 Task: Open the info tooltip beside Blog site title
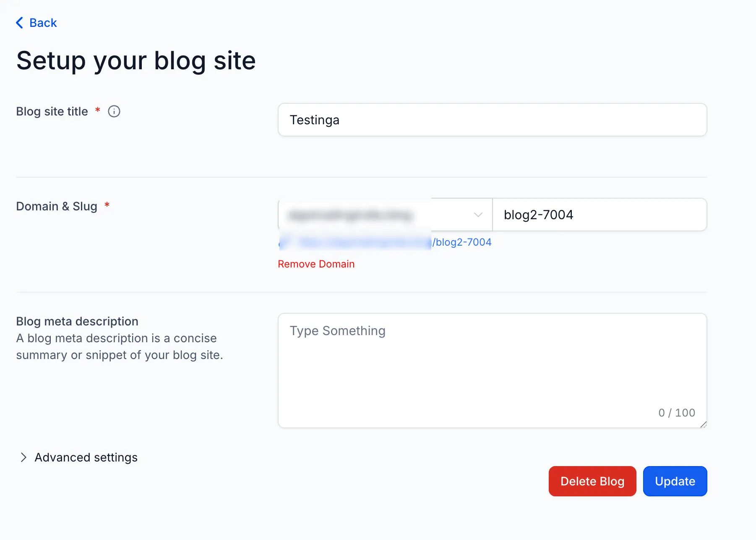[x=114, y=111]
